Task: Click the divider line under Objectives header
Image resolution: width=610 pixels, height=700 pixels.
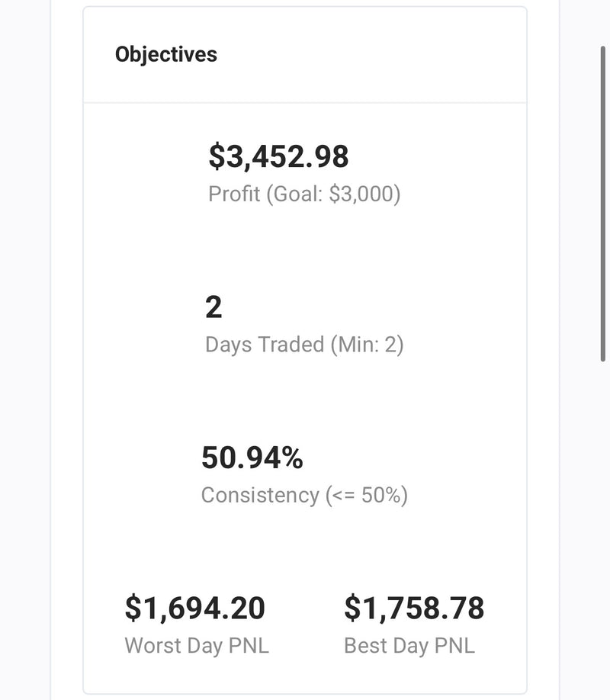Action: [305, 103]
